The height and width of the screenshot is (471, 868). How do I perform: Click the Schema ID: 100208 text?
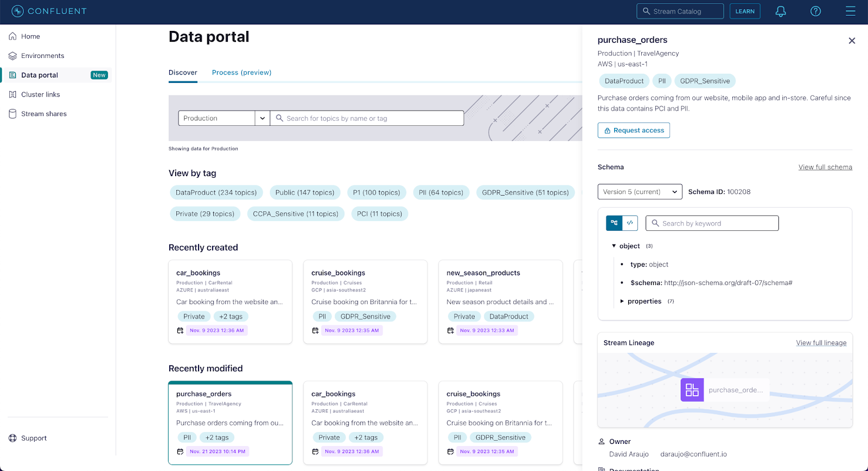coord(719,192)
